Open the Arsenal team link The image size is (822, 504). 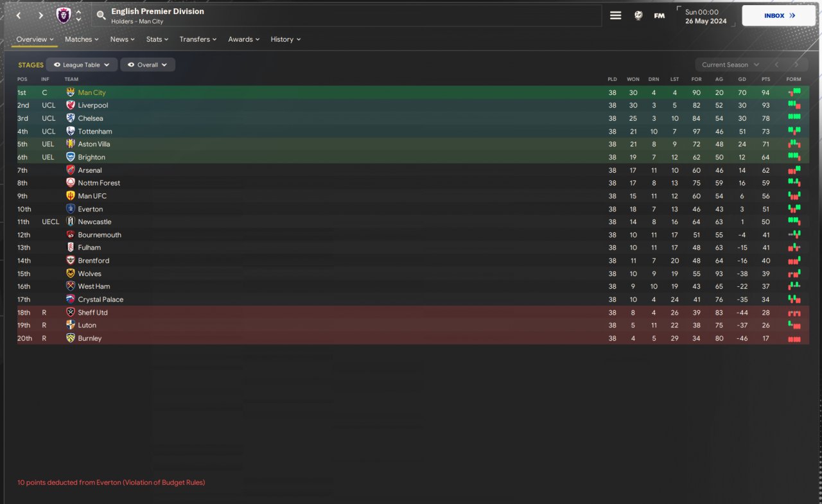point(90,170)
